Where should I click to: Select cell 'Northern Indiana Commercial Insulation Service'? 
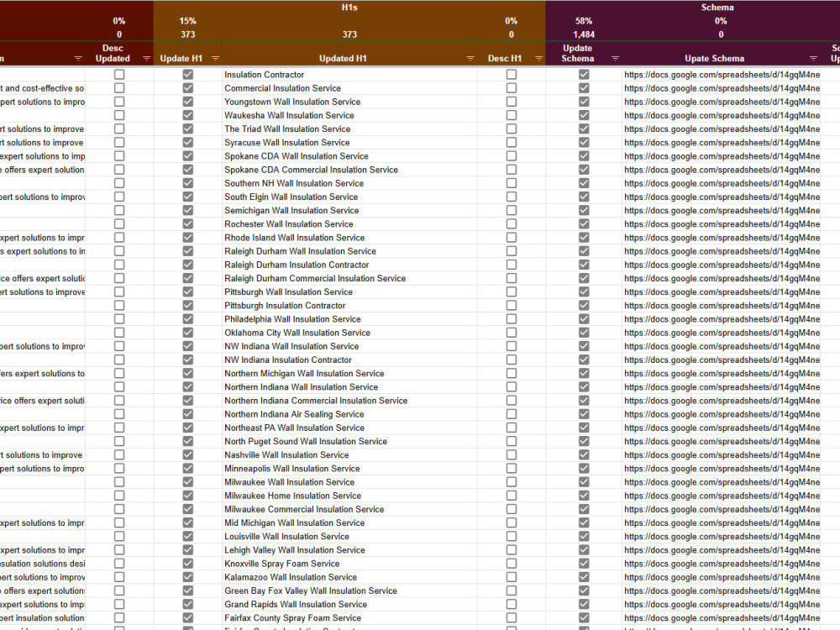[349, 401]
